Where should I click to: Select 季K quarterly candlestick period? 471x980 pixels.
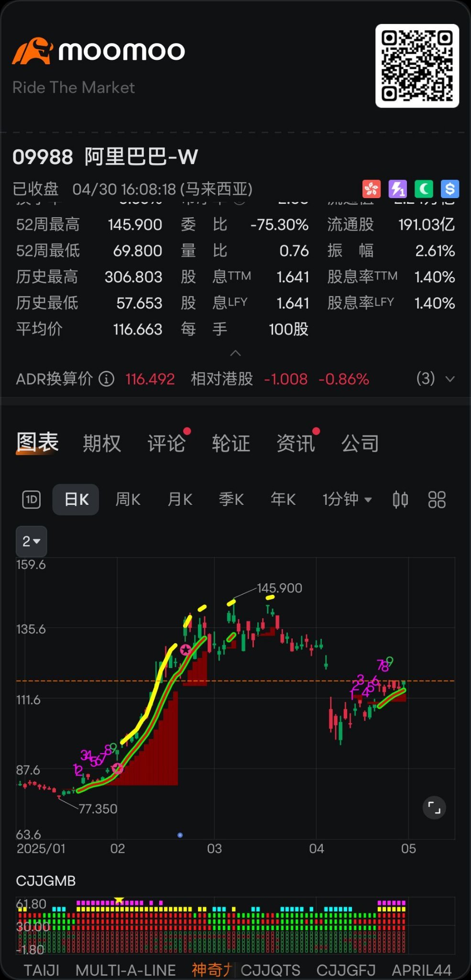[231, 500]
